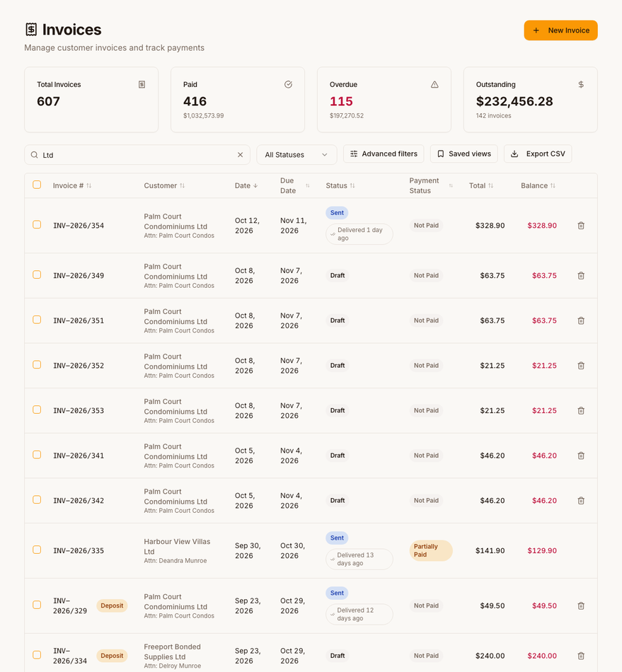Sort by Status column arrows
Screen dimensions: 622x672
[352, 185]
